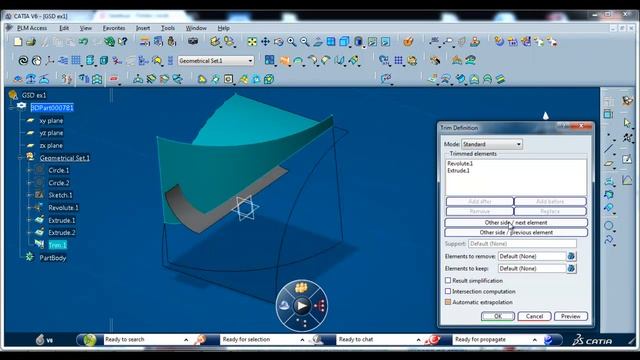Click the Zoom In magnifier icon
Image resolution: width=640 pixels, height=360 pixels.
(291, 42)
